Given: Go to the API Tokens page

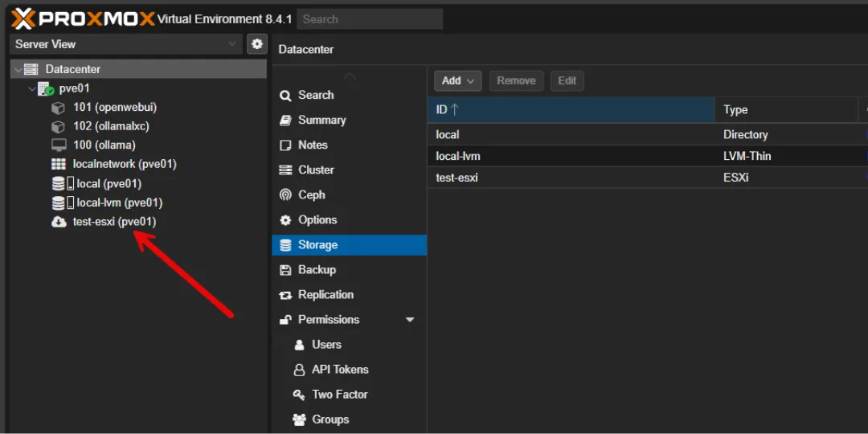Looking at the screenshot, I should point(340,370).
